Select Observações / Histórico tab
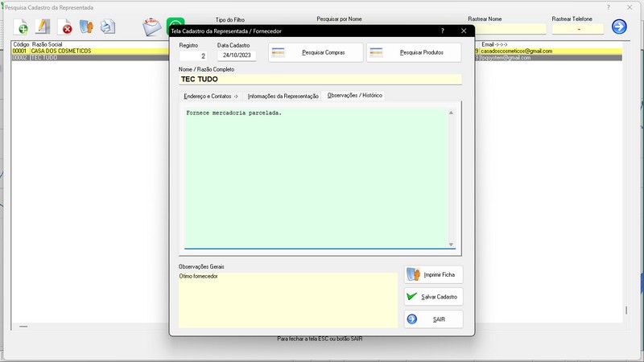 (354, 95)
